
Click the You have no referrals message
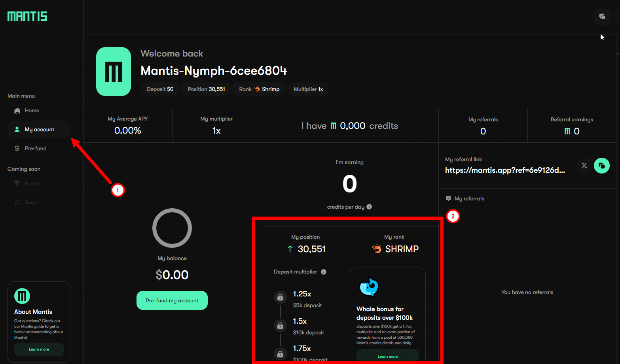pos(527,292)
